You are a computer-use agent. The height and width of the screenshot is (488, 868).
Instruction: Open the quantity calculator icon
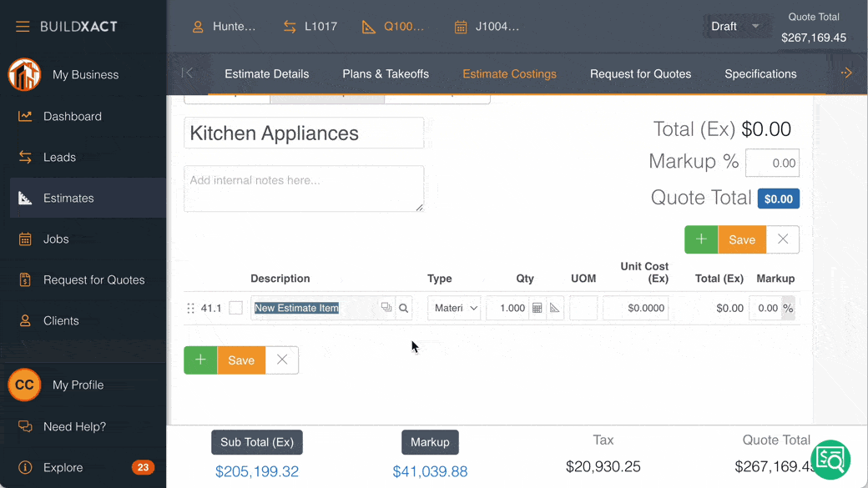(537, 308)
